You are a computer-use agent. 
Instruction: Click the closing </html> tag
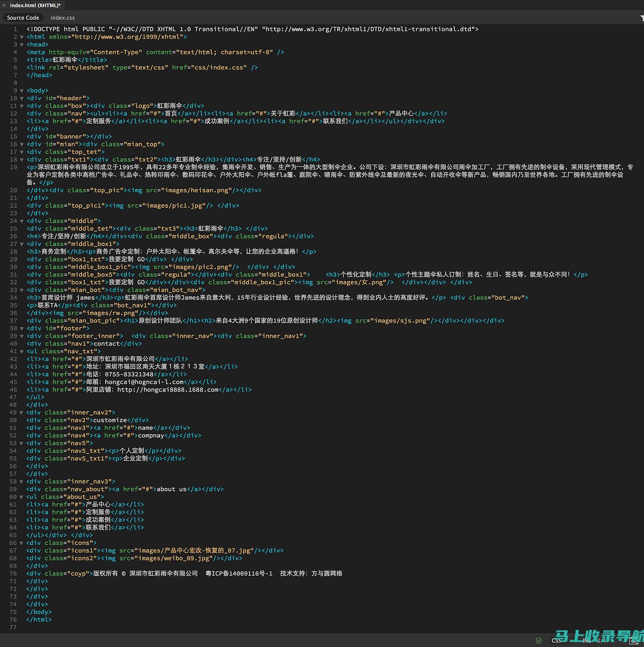coord(39,619)
